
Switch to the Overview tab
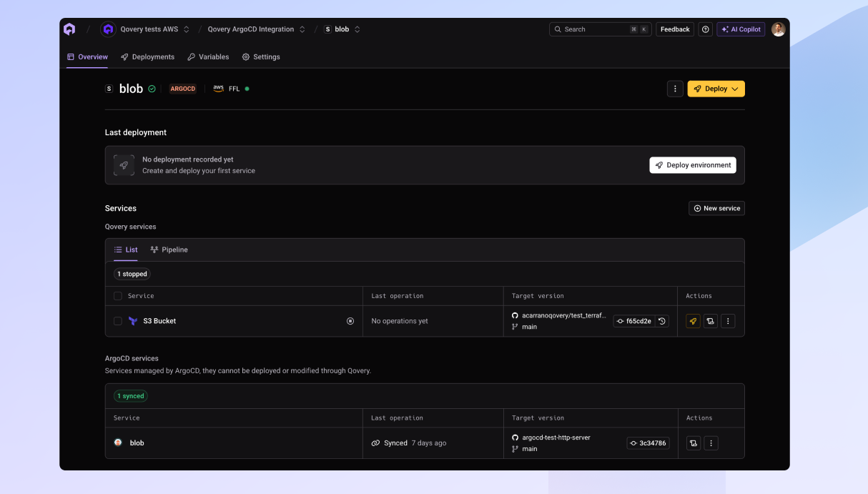click(87, 56)
